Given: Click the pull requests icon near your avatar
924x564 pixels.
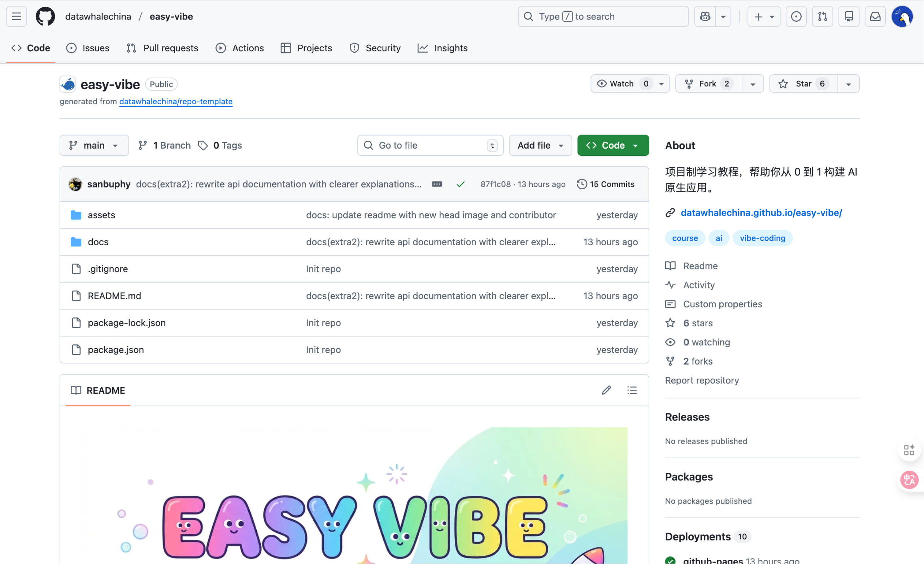Looking at the screenshot, I should coord(822,16).
